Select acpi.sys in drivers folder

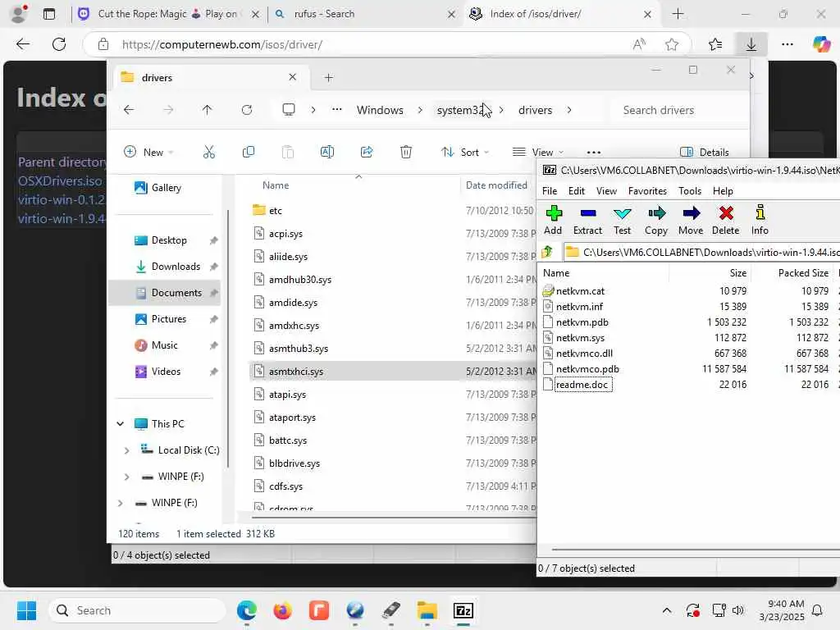[x=285, y=234]
